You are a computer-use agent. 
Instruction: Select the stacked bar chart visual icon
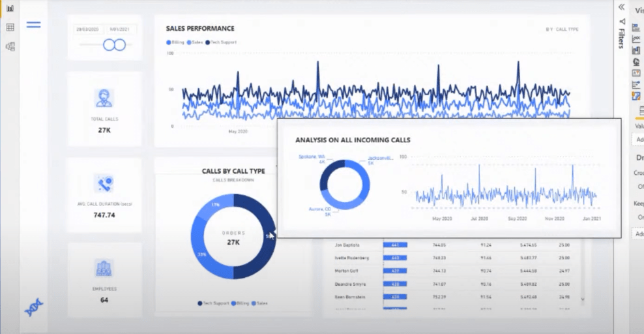636,28
